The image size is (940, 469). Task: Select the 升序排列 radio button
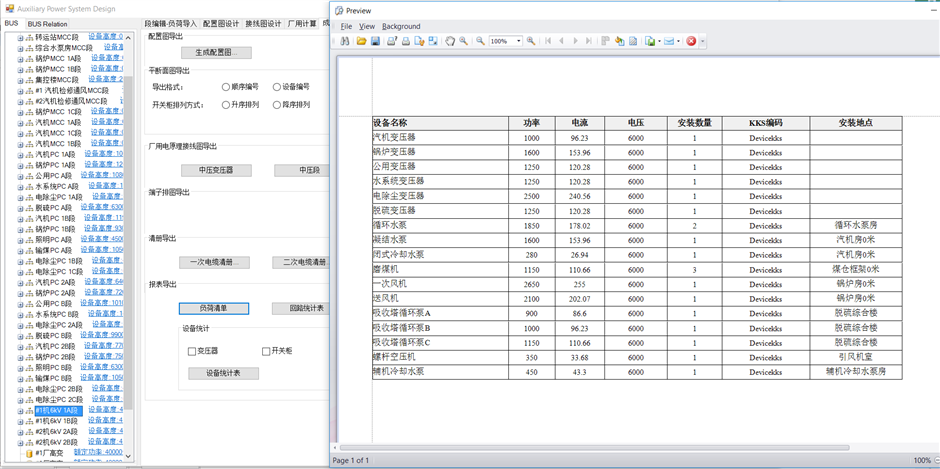point(226,105)
